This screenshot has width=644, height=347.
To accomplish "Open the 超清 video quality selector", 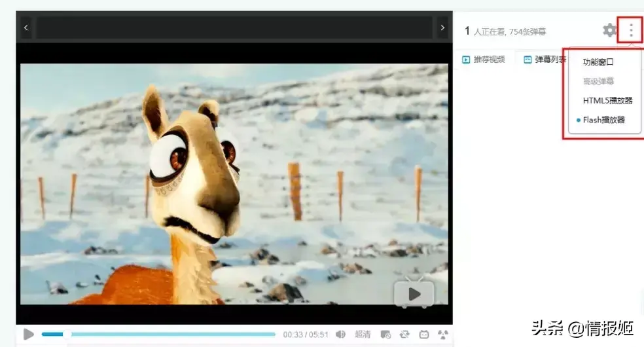I will 363,335.
